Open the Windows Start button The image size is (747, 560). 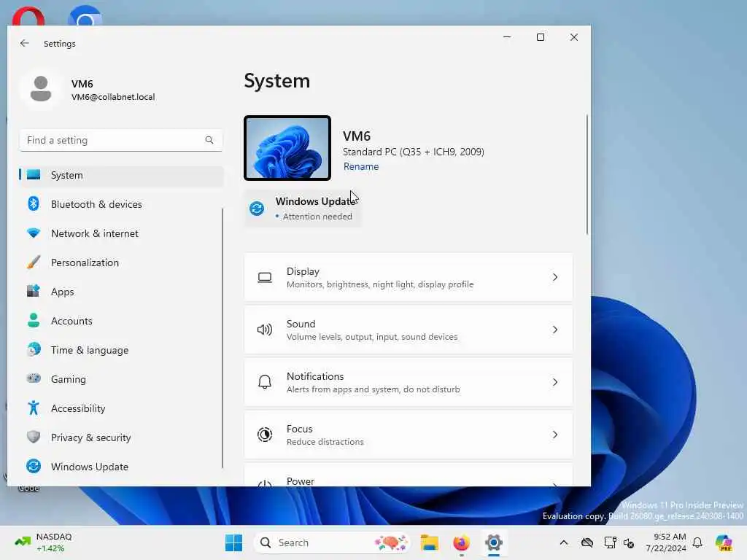pyautogui.click(x=233, y=542)
